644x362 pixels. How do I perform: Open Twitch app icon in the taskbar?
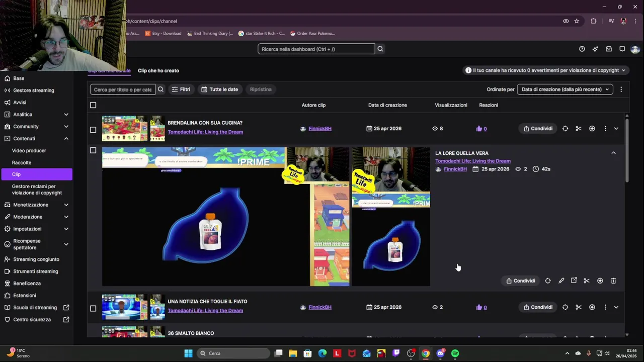pyautogui.click(x=396, y=353)
